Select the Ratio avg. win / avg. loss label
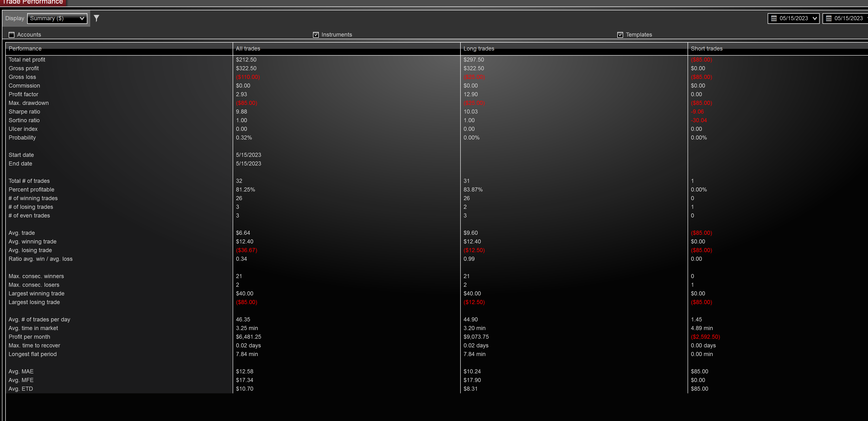 (40, 259)
